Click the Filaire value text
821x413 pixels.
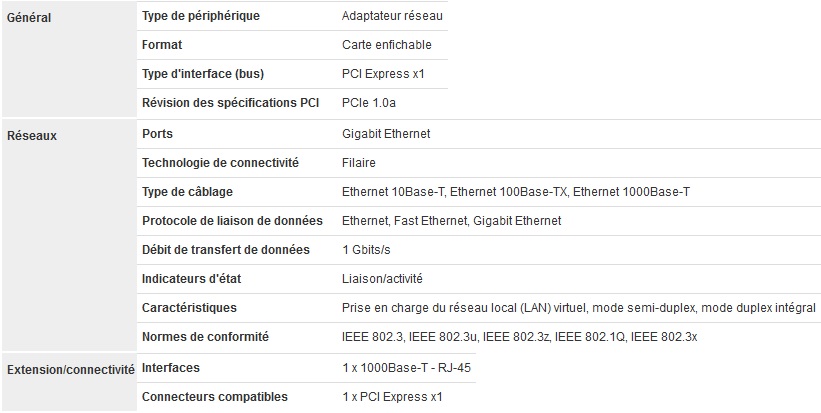coord(359,162)
